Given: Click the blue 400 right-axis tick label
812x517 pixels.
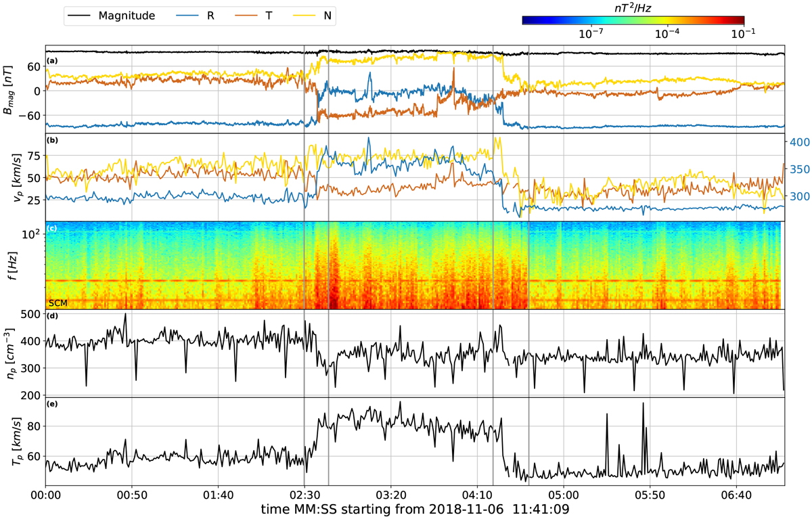Looking at the screenshot, I should click(798, 142).
